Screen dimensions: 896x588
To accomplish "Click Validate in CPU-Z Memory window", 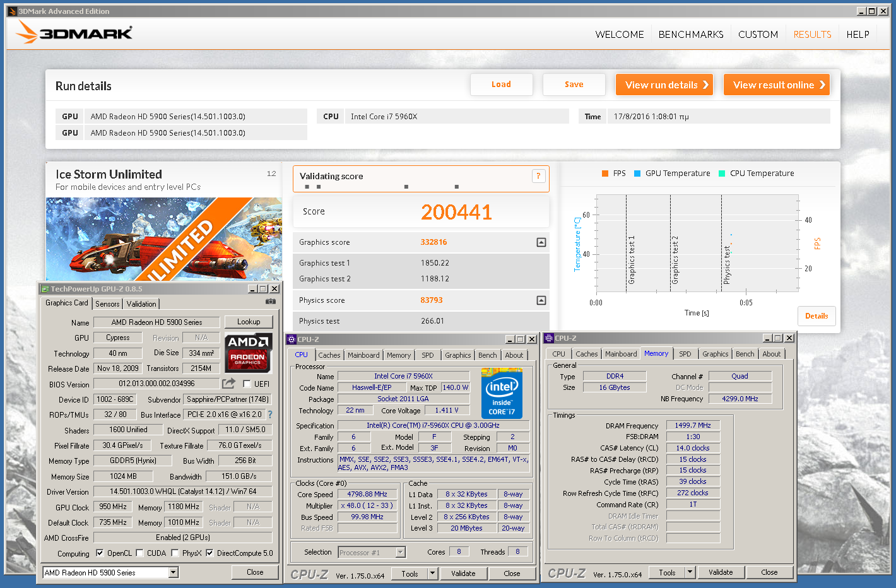I will (x=721, y=572).
